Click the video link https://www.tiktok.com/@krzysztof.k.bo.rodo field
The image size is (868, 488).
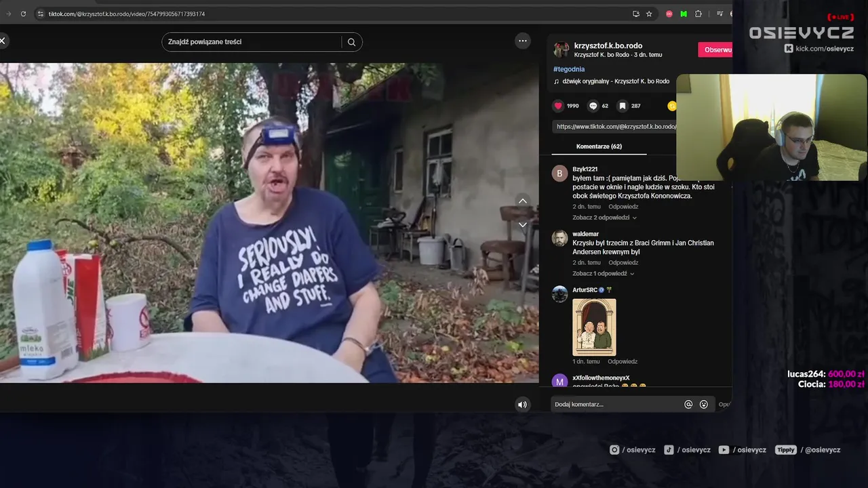pyautogui.click(x=614, y=127)
